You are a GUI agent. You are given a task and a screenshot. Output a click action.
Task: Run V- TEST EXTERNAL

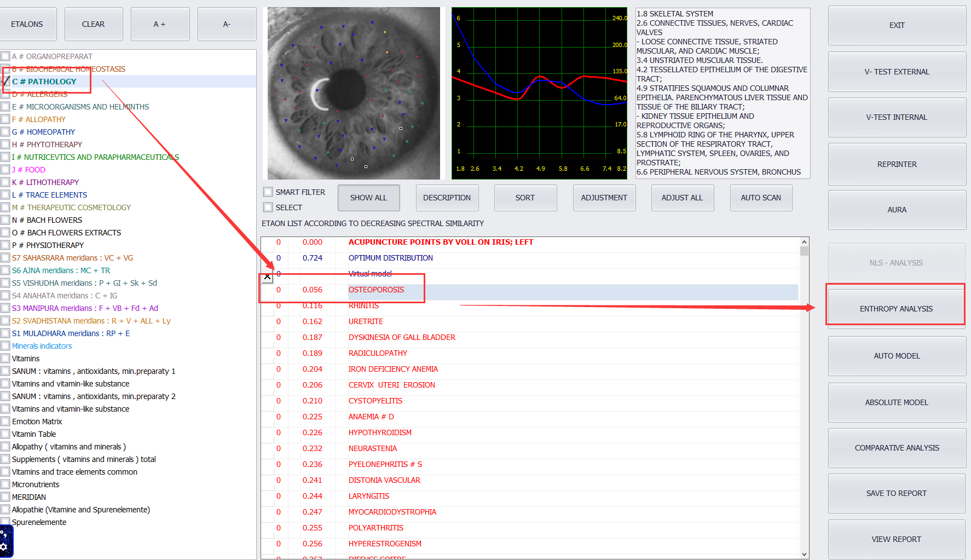[x=897, y=72]
